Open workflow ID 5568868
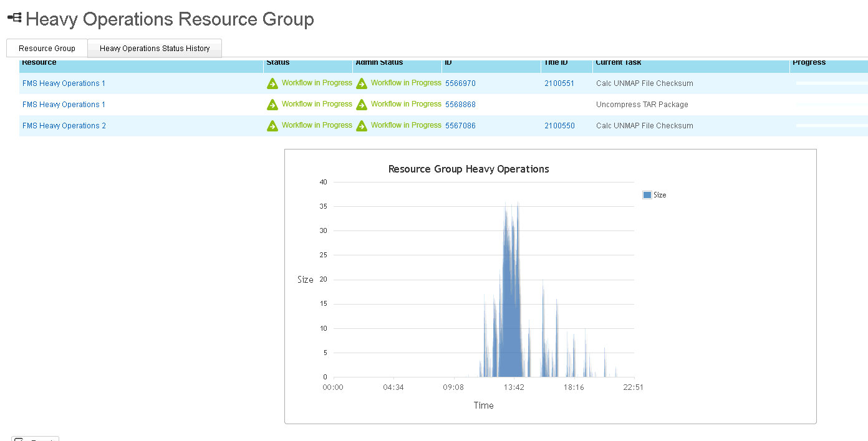This screenshot has height=441, width=868. pos(460,105)
